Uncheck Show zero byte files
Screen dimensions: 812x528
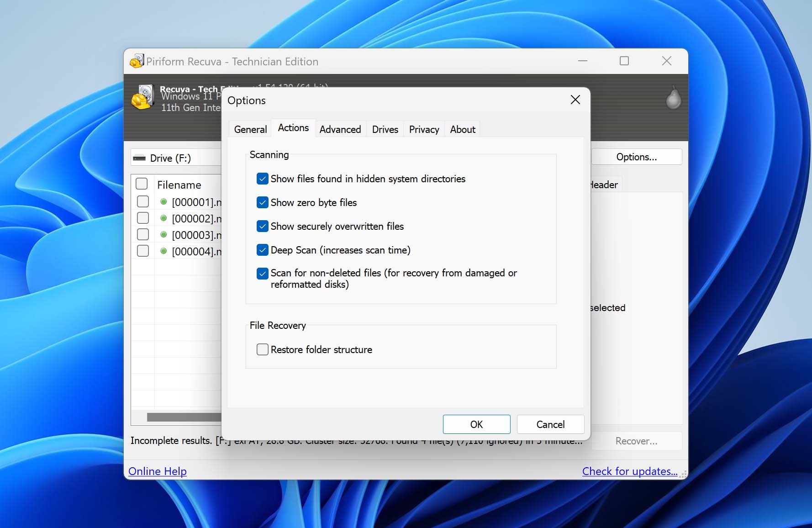coord(263,202)
